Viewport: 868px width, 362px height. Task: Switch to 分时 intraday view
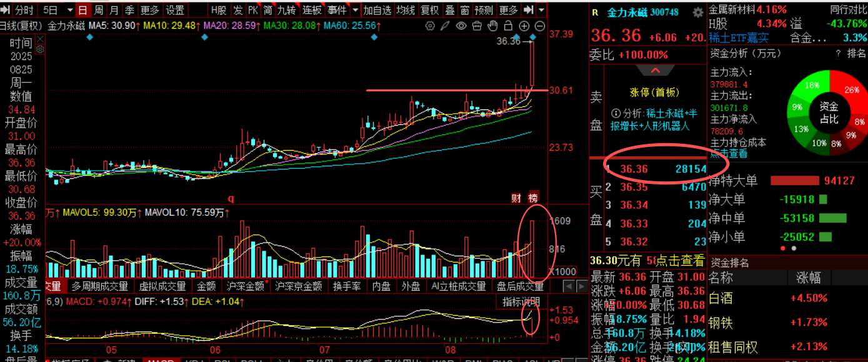click(24, 10)
